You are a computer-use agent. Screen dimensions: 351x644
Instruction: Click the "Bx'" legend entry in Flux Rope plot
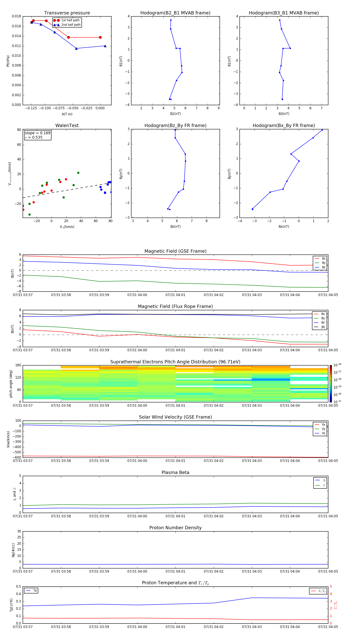click(320, 314)
